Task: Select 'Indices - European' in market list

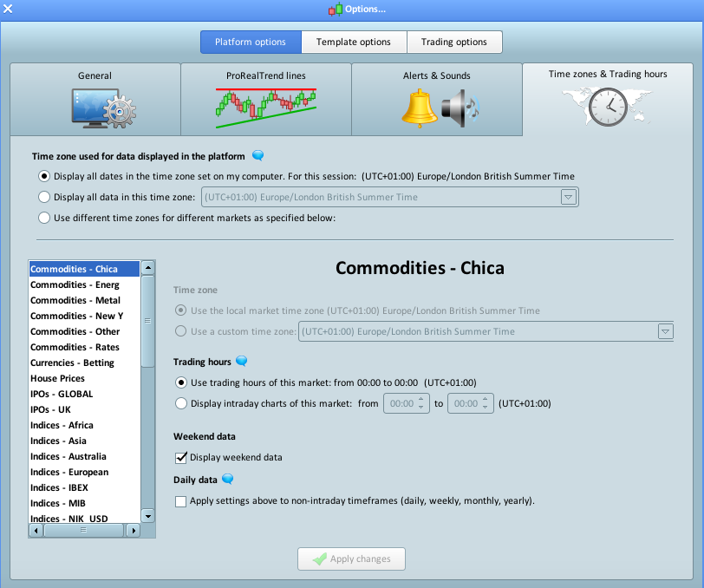Action: coord(84,472)
